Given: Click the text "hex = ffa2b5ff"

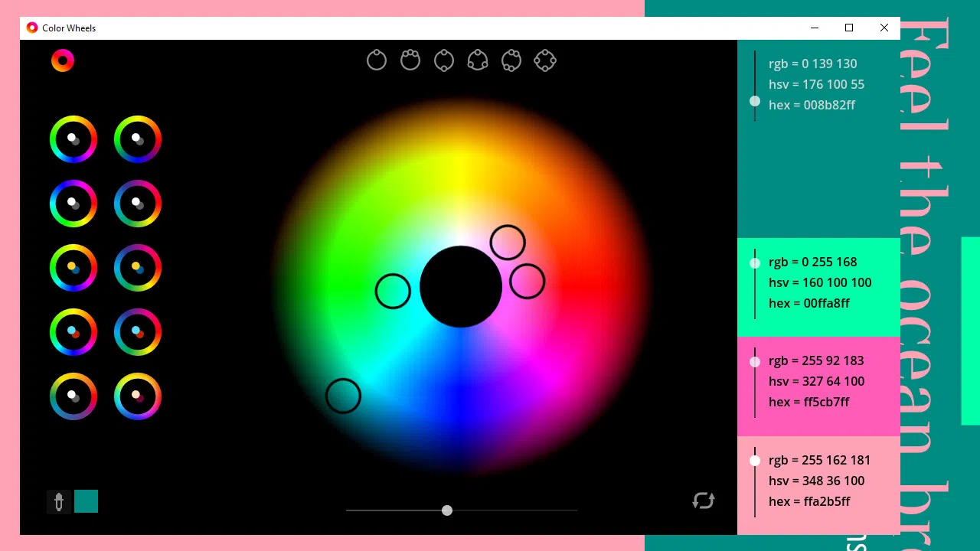Looking at the screenshot, I should 809,501.
